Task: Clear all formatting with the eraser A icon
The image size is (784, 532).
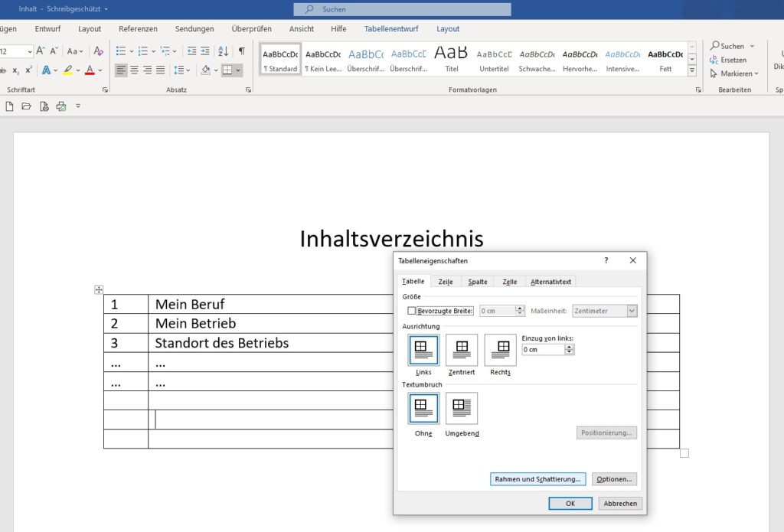Action: 99,51
